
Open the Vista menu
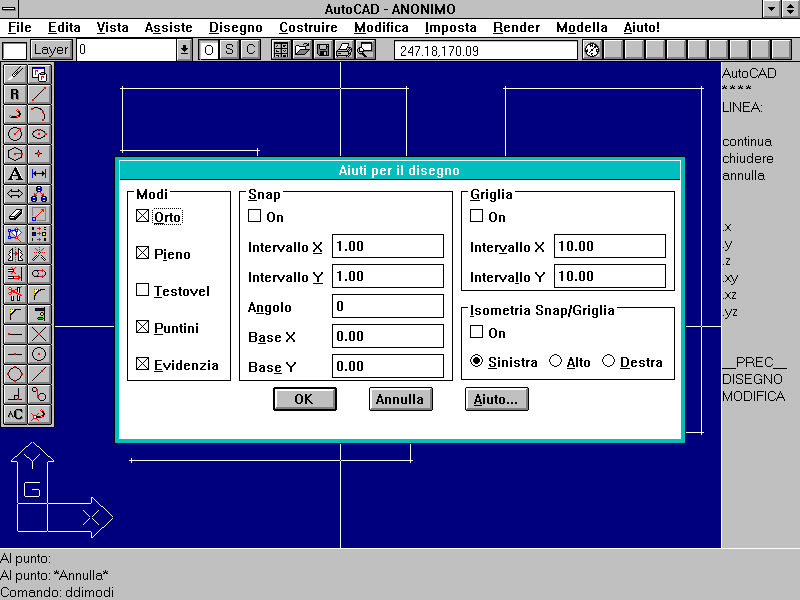(112, 27)
